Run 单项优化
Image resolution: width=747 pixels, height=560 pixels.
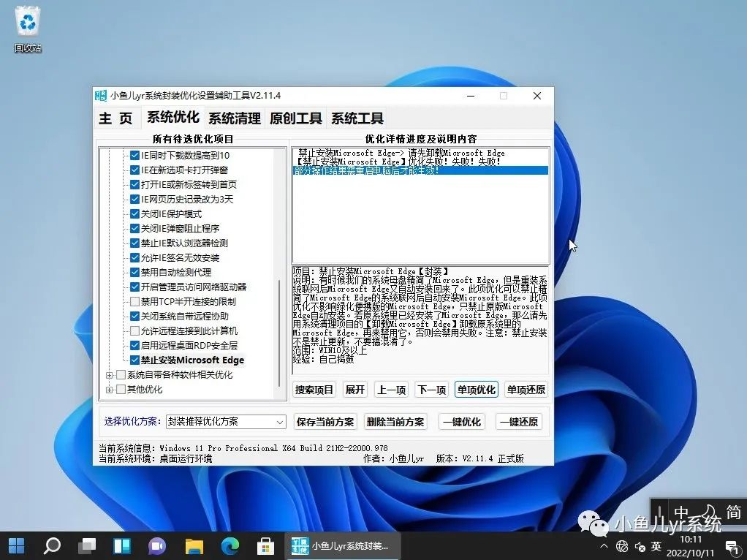(477, 390)
